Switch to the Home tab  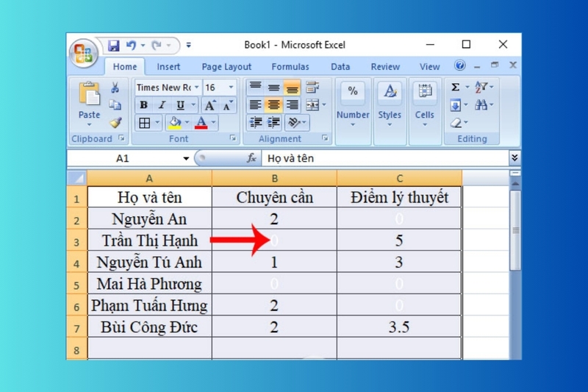125,67
